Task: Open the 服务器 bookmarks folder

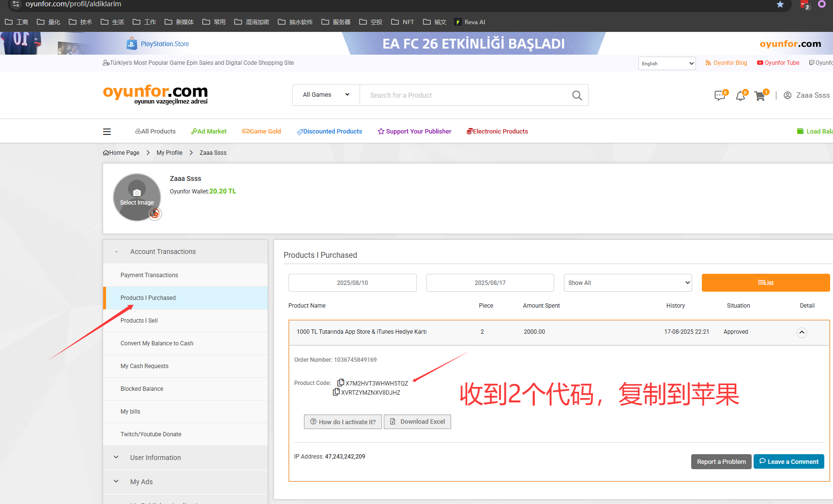Action: click(336, 22)
